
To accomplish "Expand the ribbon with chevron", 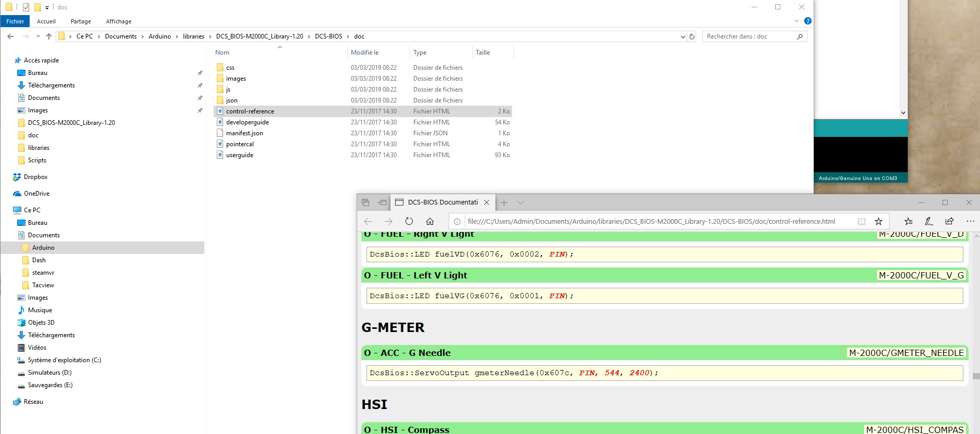I will coord(796,21).
